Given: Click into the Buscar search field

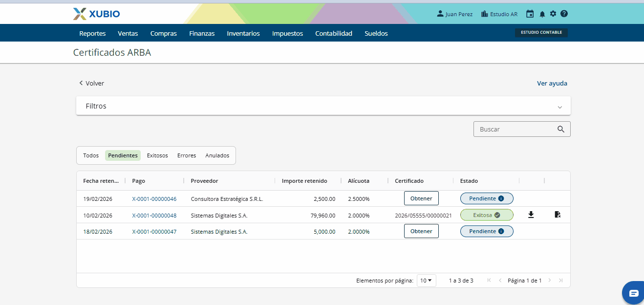Looking at the screenshot, I should 515,129.
